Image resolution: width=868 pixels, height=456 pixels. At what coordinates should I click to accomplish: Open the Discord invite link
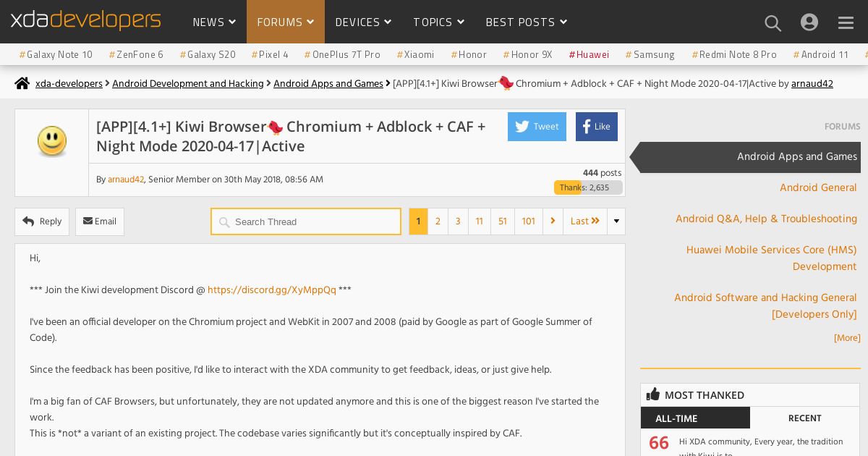click(x=272, y=290)
